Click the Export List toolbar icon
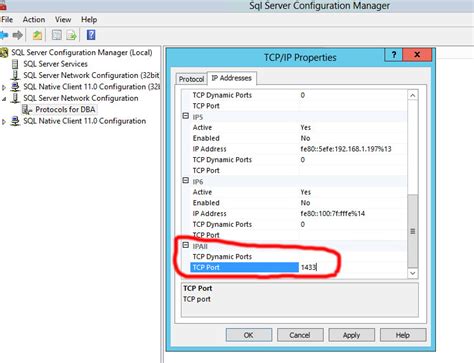The width and height of the screenshot is (474, 363). tap(71, 35)
